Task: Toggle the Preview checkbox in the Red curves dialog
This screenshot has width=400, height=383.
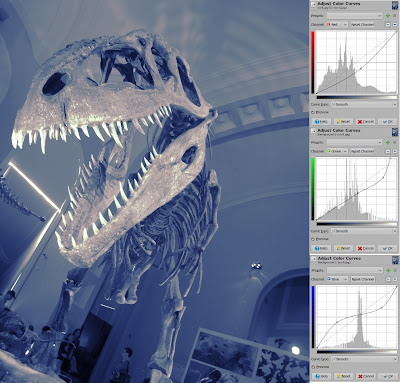Action: click(313, 113)
